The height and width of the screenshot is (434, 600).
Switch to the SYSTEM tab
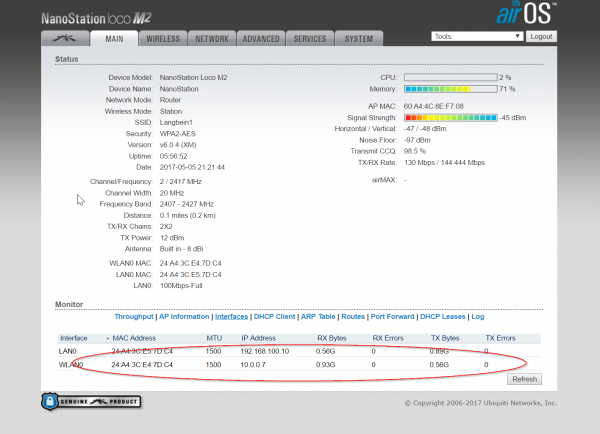point(358,39)
